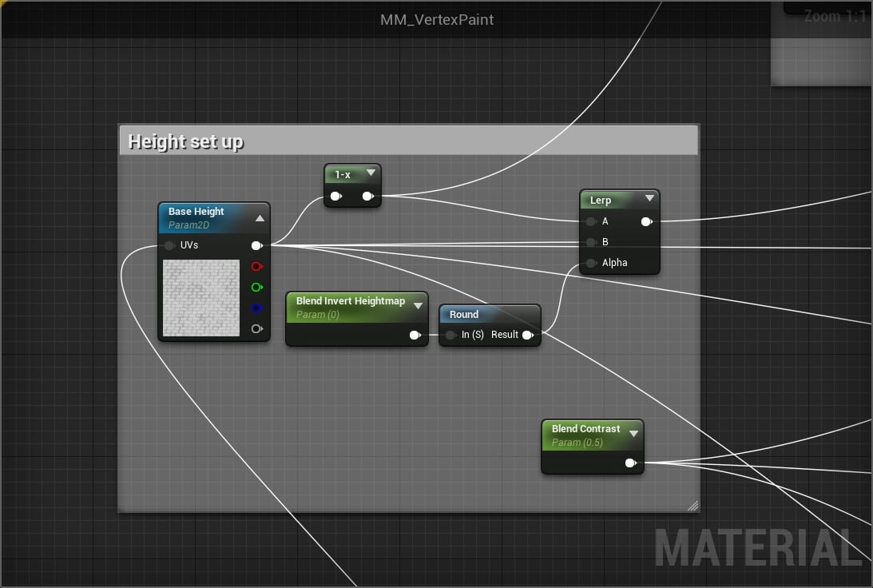Viewport: 873px width, 588px height.
Task: Click the green channel output pin of Base Height
Action: (x=256, y=288)
